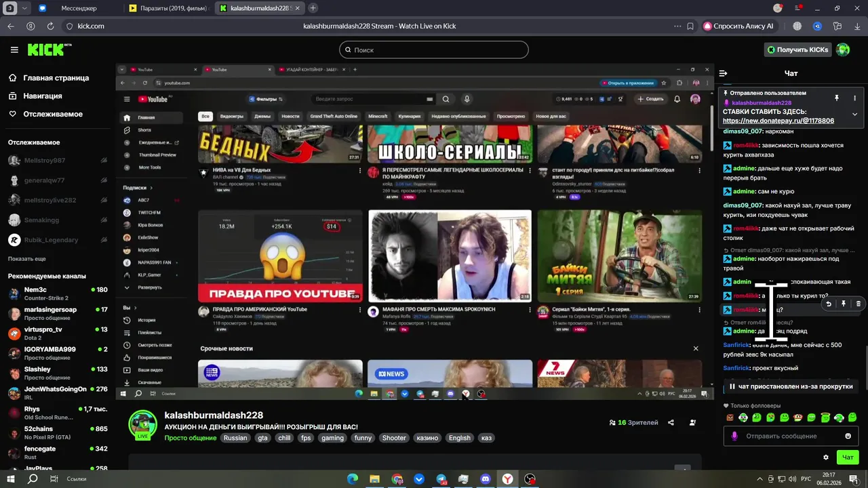This screenshot has height=488, width=868.
Task: Open recommended channel Nem3c
Action: (x=58, y=293)
